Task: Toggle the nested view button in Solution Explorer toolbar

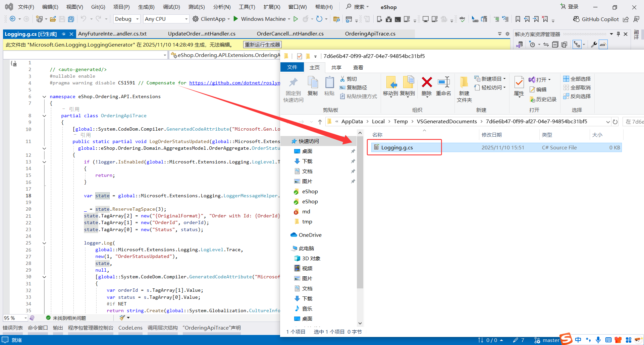Action: pyautogui.click(x=577, y=45)
